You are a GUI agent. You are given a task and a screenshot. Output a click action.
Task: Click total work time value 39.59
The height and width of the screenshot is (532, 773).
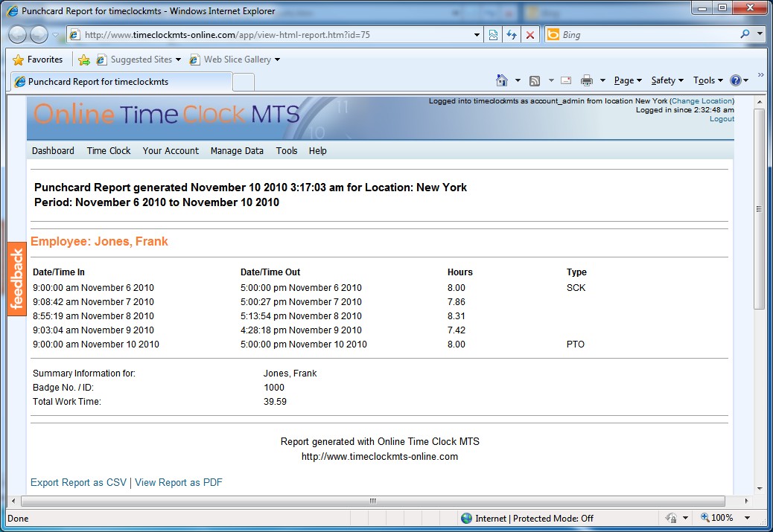[x=275, y=402]
